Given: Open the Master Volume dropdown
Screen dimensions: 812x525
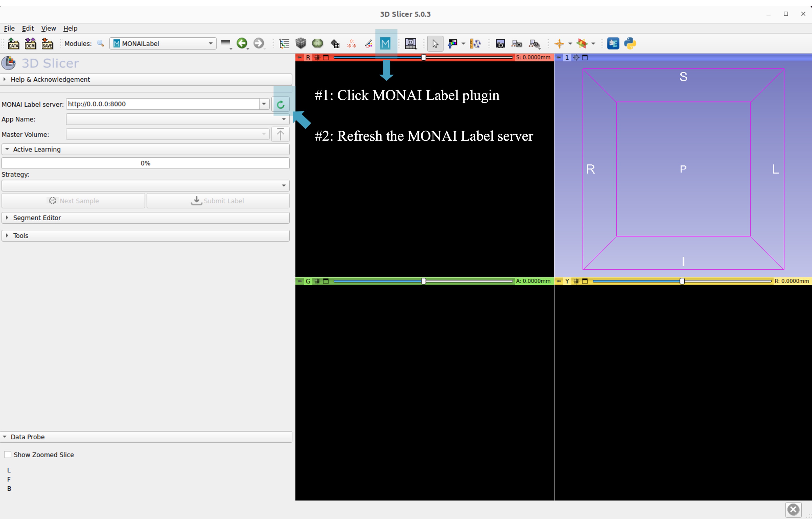Looking at the screenshot, I should 168,134.
